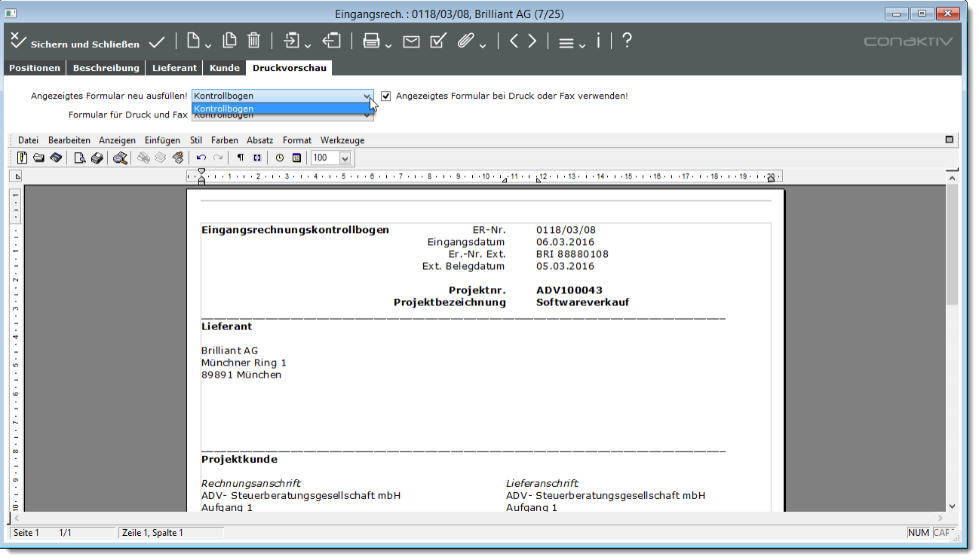Click the trash delete icon in top toolbar
979x560 pixels.
254,41
